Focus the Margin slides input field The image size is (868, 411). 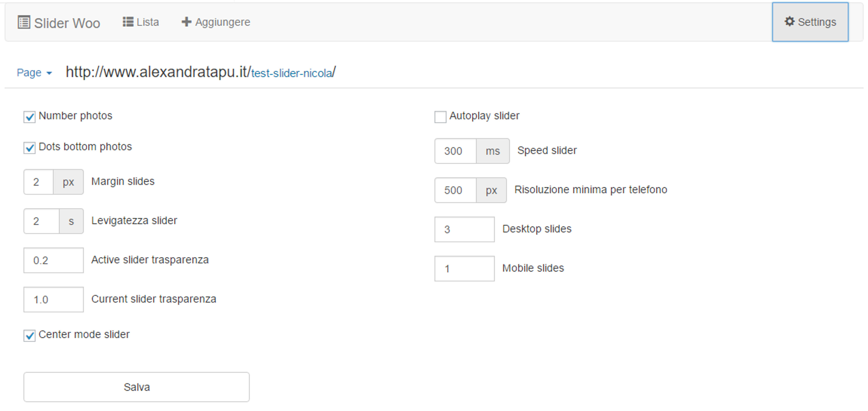pyautogui.click(x=38, y=182)
